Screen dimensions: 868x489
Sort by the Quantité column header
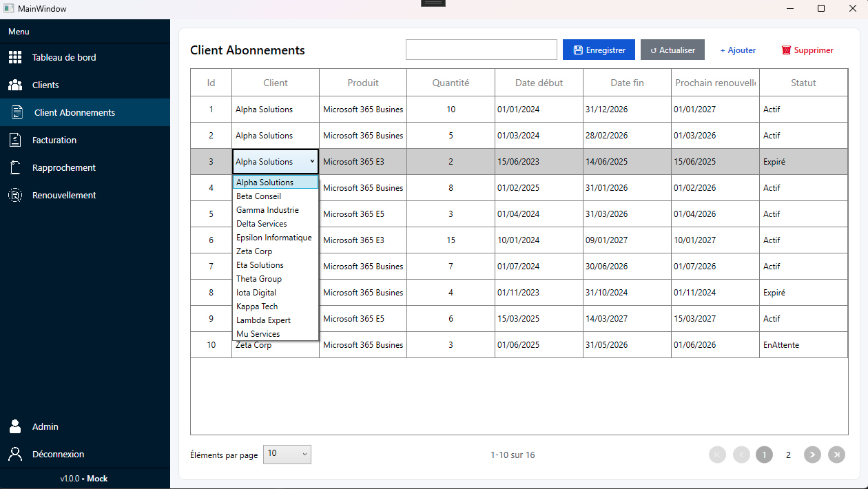451,83
